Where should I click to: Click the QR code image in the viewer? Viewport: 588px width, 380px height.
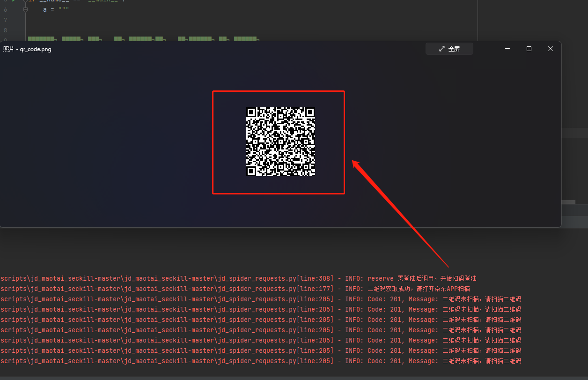pyautogui.click(x=280, y=142)
